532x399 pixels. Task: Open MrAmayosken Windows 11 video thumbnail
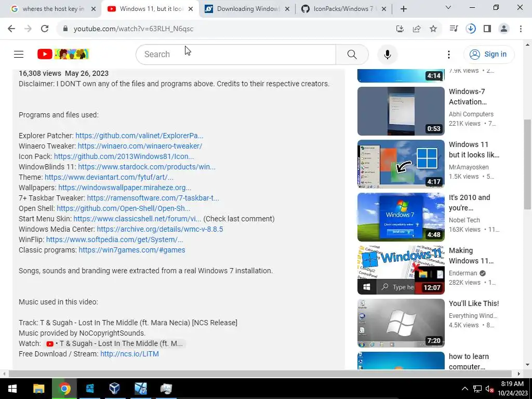point(401,164)
